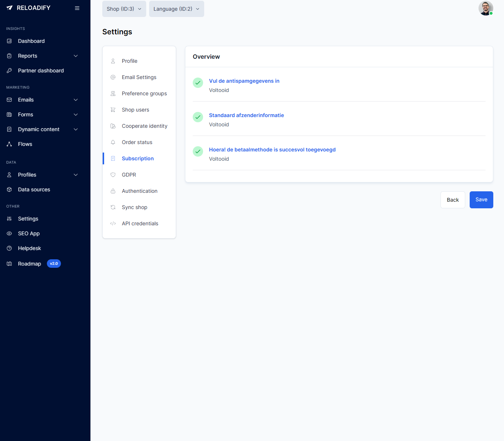Open the Preference groups settings section
This screenshot has width=504, height=441.
pyautogui.click(x=144, y=93)
